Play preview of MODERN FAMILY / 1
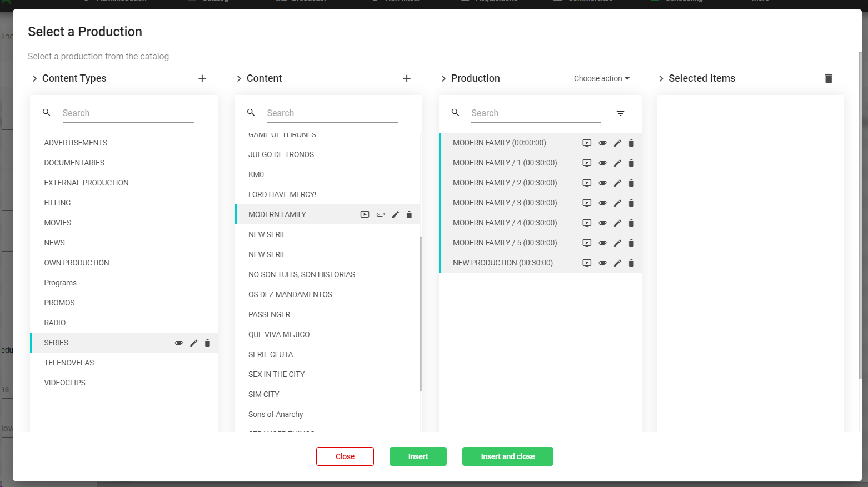Image resolution: width=868 pixels, height=487 pixels. [x=587, y=163]
